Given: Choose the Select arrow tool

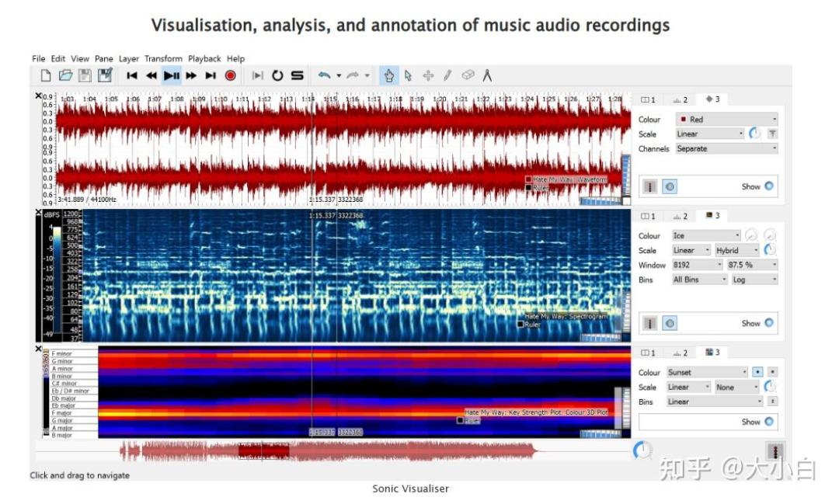Looking at the screenshot, I should tap(409, 75).
